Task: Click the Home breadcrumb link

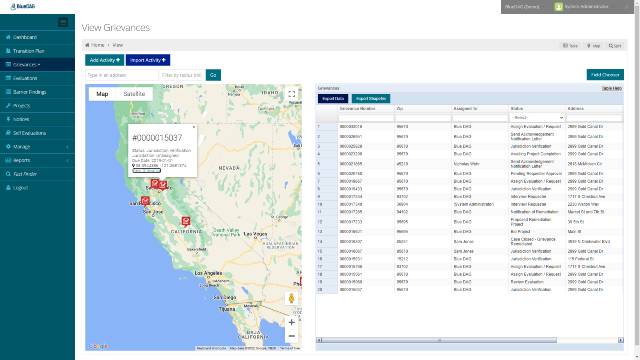Action: [x=98, y=45]
